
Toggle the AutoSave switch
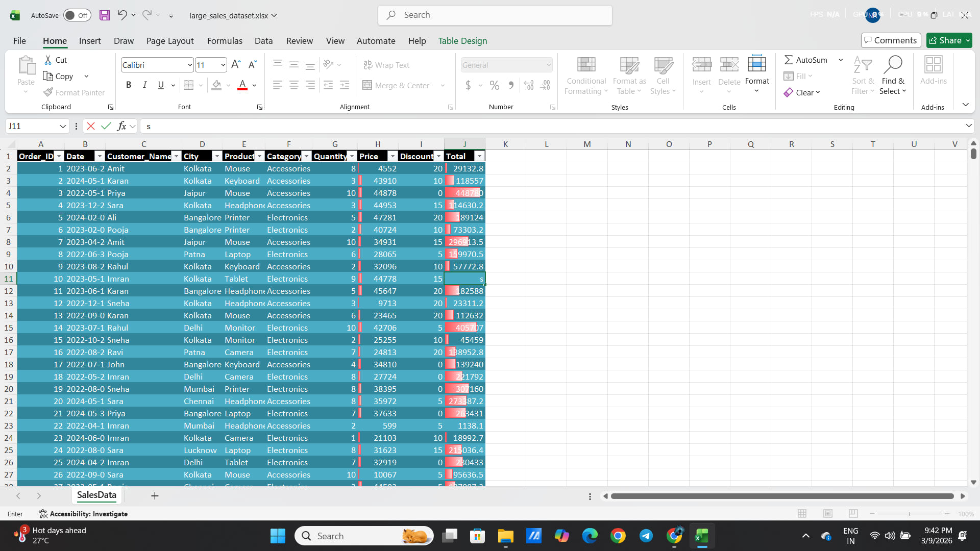coord(77,15)
